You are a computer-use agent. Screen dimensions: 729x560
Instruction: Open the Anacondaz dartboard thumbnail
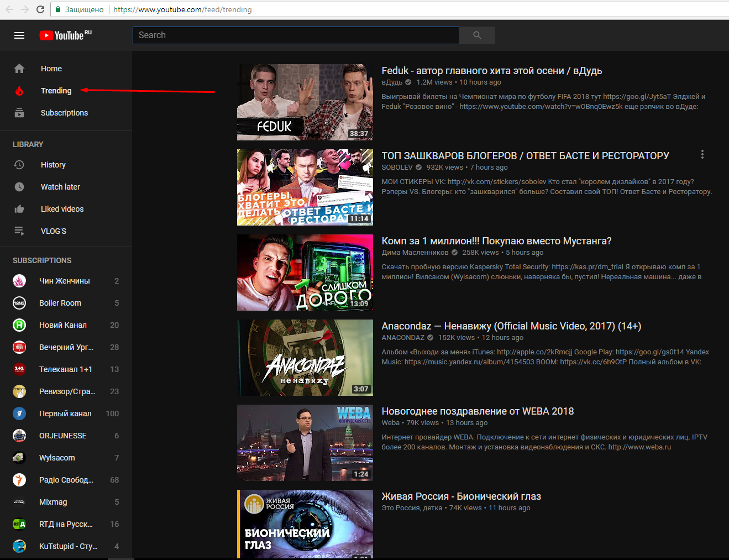[305, 358]
